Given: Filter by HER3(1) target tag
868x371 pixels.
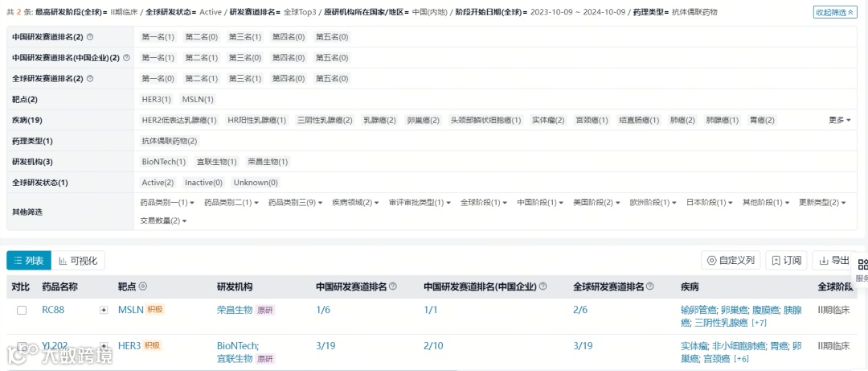Looking at the screenshot, I should (x=157, y=99).
